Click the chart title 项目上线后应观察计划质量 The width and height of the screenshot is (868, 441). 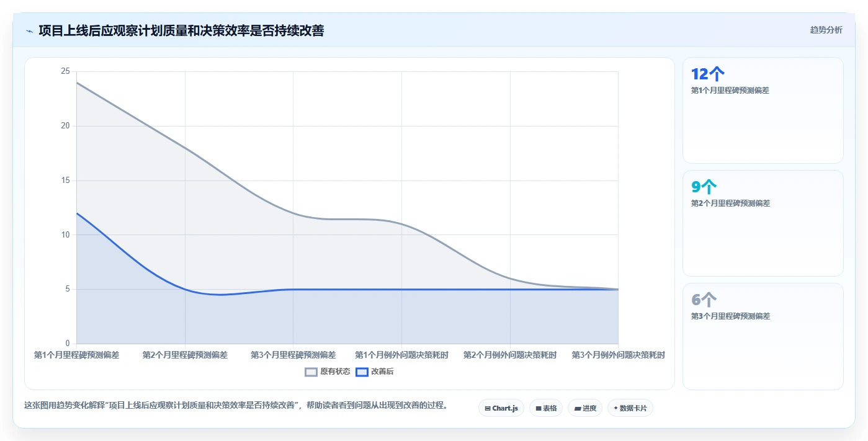pos(181,30)
